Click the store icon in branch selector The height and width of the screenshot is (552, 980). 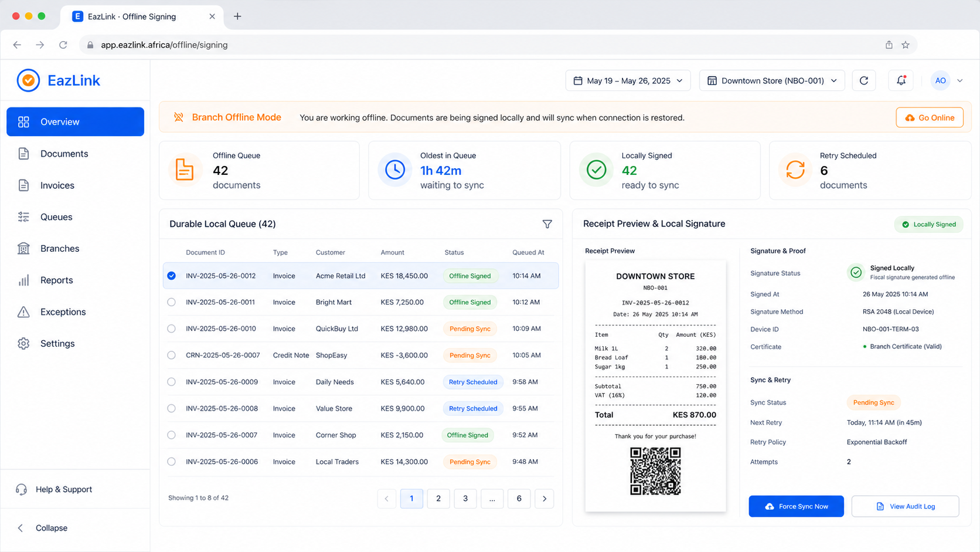[x=712, y=80]
